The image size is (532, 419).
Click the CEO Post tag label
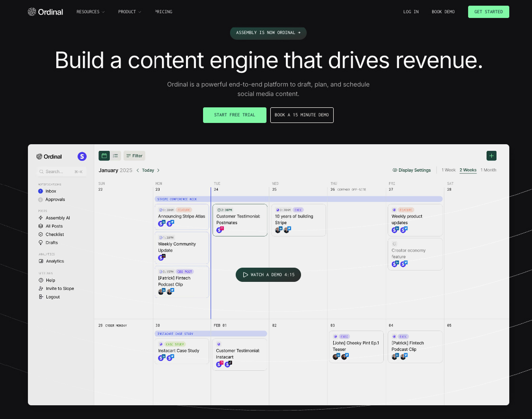click(x=185, y=272)
